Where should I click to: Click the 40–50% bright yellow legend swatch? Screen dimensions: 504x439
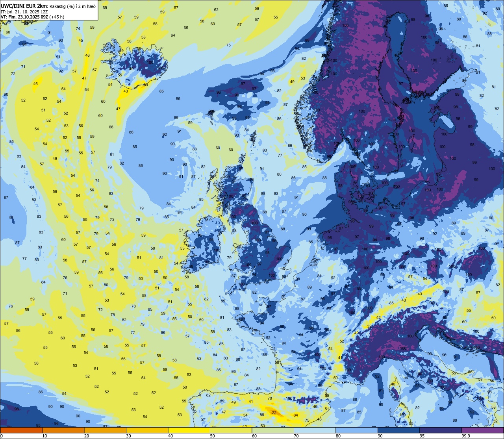pyautogui.click(x=189, y=430)
